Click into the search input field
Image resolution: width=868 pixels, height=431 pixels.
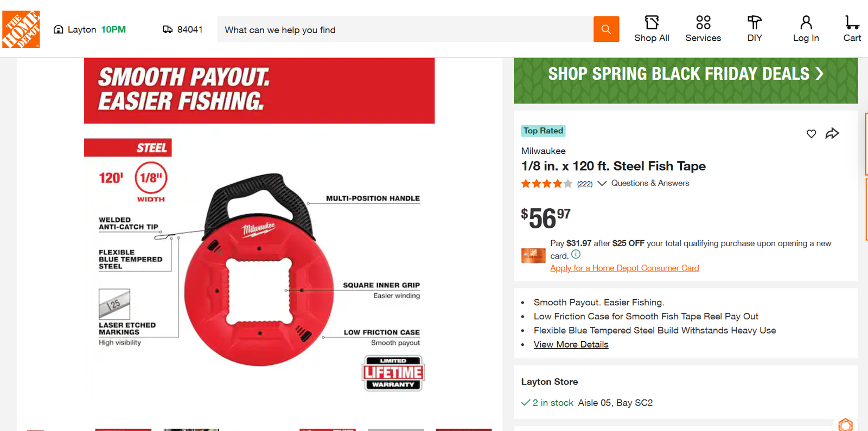point(405,29)
